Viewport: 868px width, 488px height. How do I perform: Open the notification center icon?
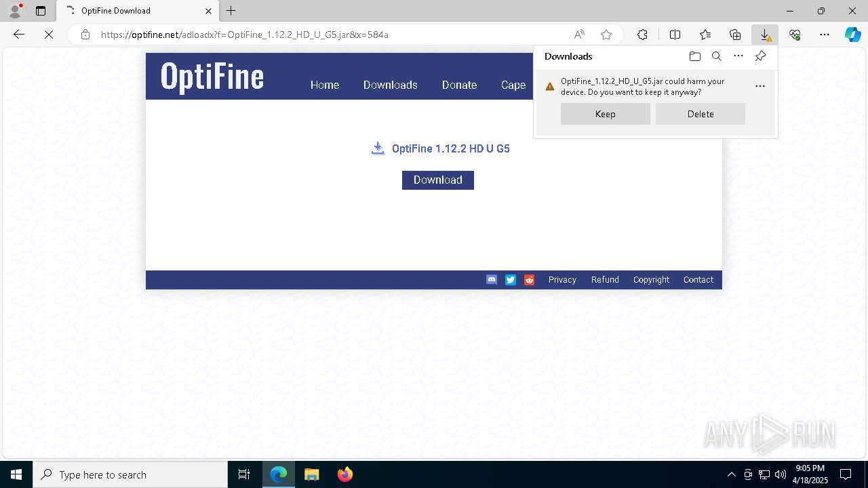pos(846,474)
